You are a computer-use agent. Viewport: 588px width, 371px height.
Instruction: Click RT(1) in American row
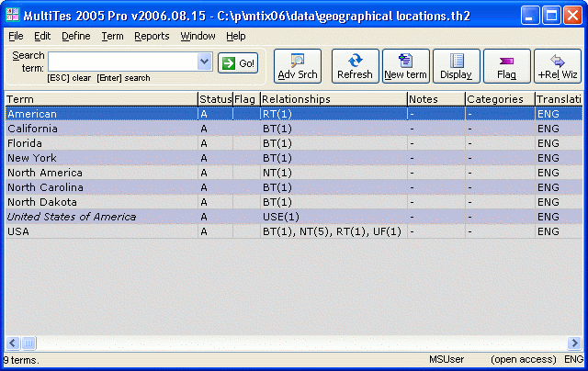pos(277,114)
